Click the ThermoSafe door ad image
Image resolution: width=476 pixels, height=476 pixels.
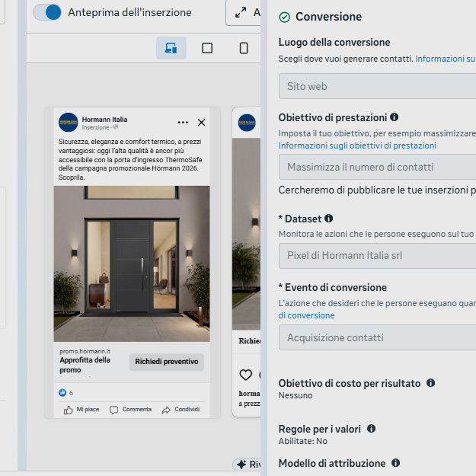132,264
